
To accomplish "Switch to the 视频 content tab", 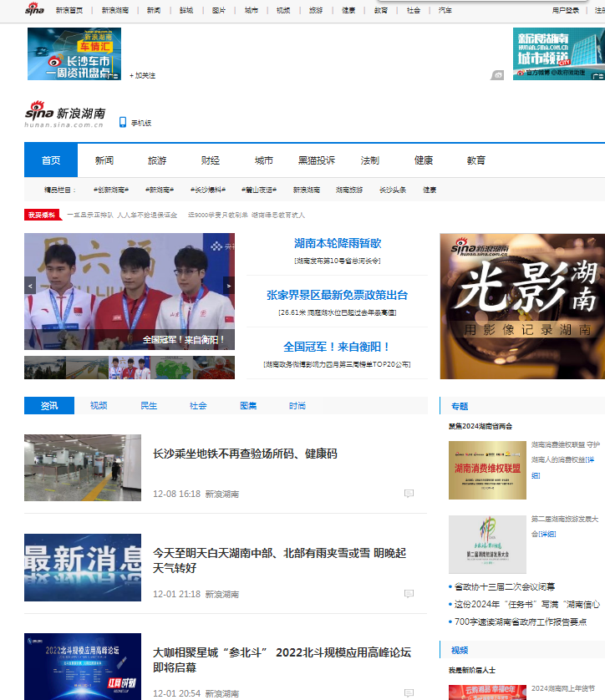I will (x=99, y=405).
